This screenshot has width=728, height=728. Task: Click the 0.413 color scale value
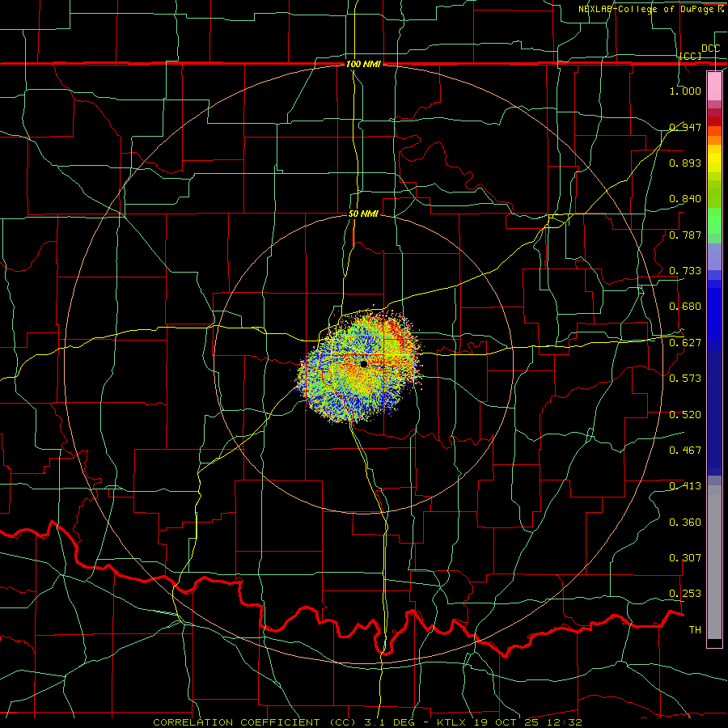[x=685, y=486]
